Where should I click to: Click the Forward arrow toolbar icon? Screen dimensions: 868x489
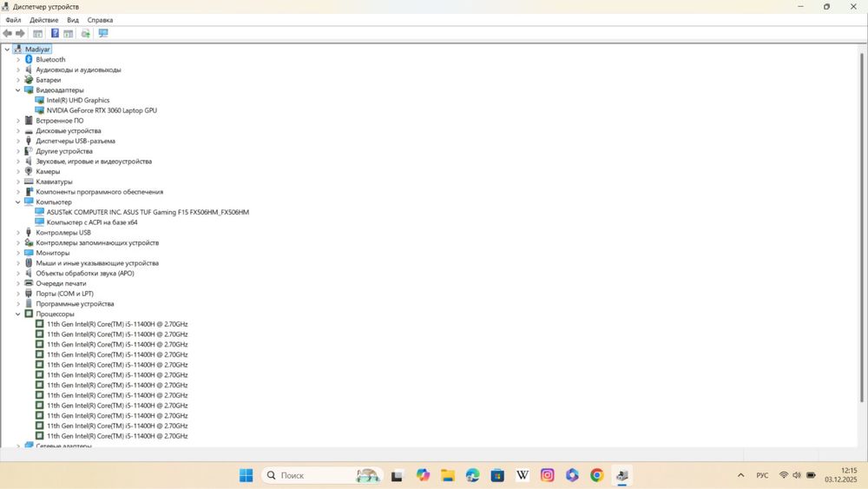(x=21, y=34)
